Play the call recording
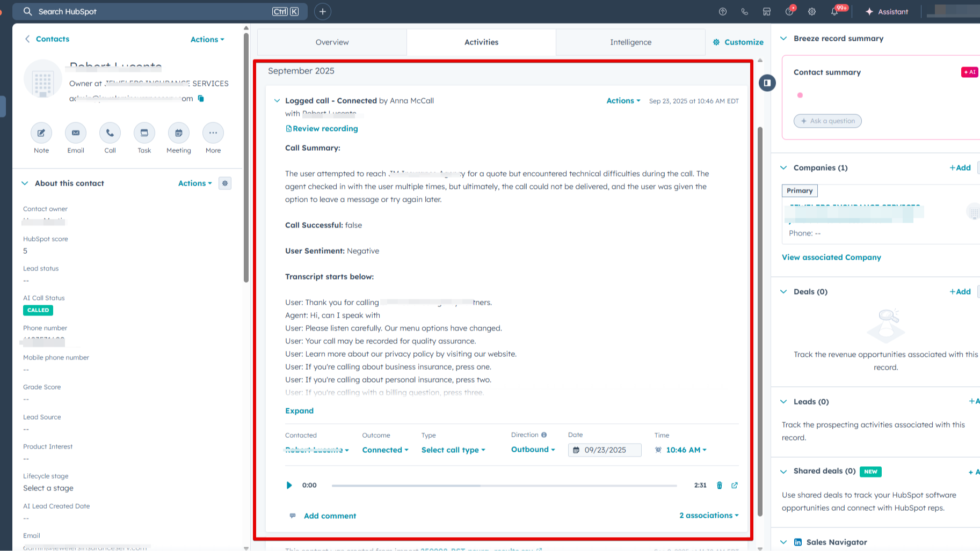This screenshot has width=980, height=551. pyautogui.click(x=289, y=485)
